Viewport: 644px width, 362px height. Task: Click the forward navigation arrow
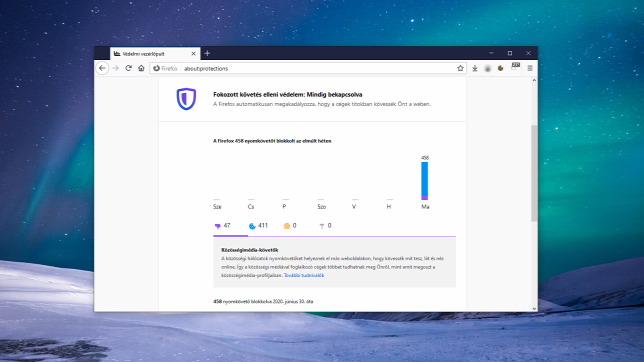point(115,68)
